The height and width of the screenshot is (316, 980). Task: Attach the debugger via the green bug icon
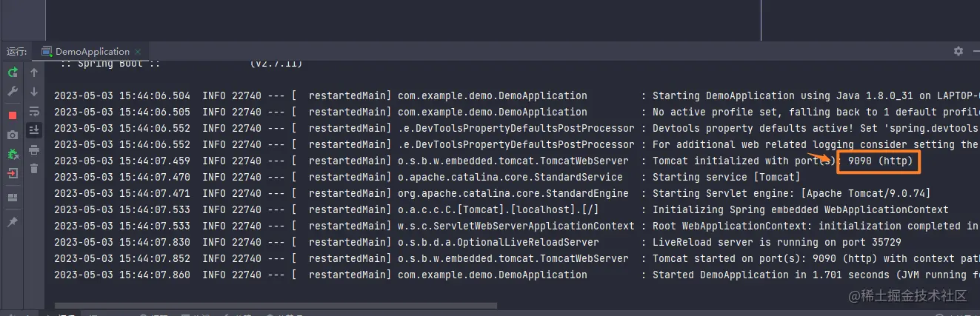pyautogui.click(x=13, y=154)
